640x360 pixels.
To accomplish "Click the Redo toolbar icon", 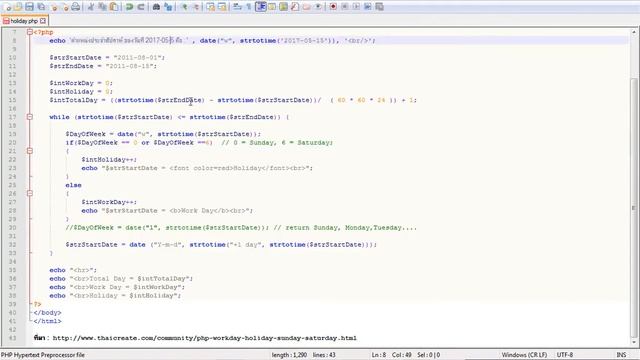I will click(141, 7).
